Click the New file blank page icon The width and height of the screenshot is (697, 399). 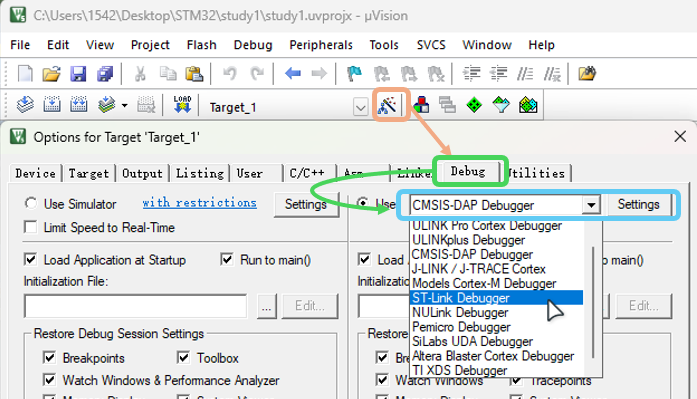25,74
